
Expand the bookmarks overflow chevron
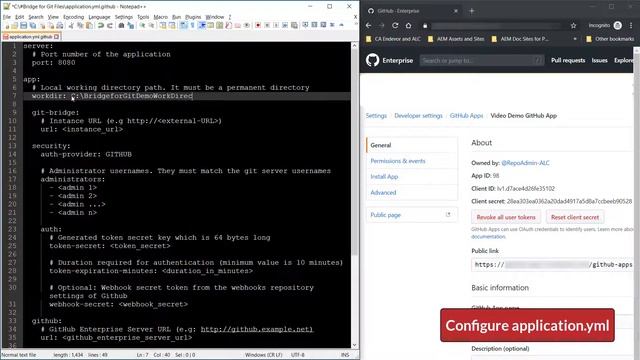[x=575, y=39]
